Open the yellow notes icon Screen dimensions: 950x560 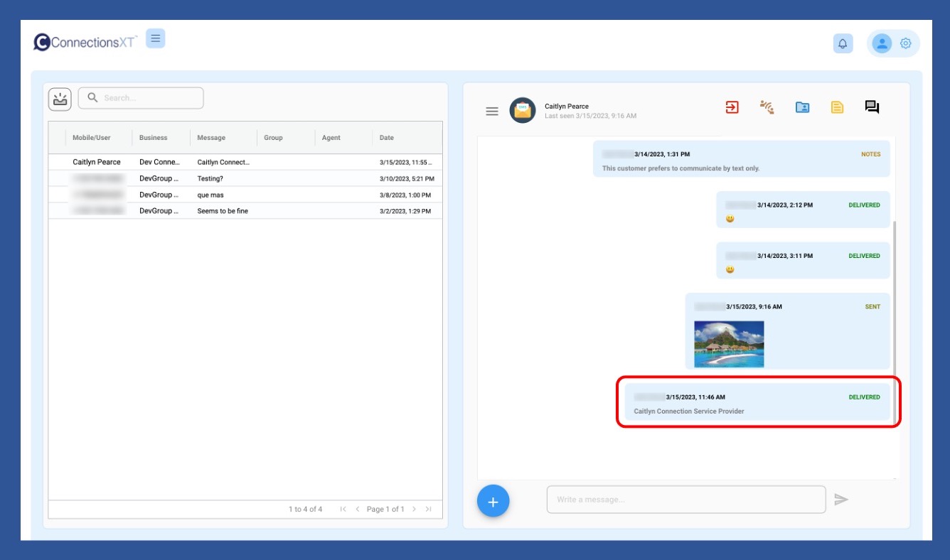pos(838,107)
